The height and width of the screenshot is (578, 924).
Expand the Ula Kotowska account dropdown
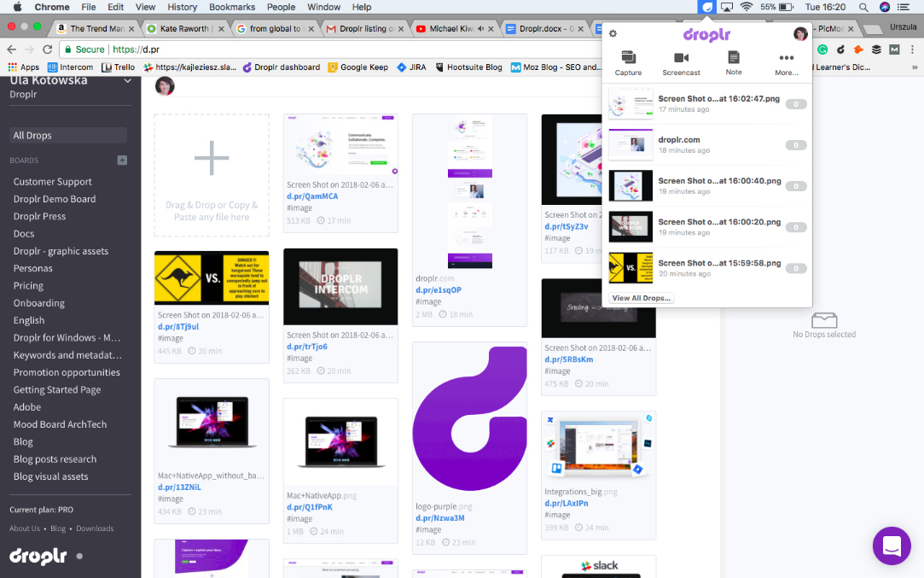click(x=127, y=81)
